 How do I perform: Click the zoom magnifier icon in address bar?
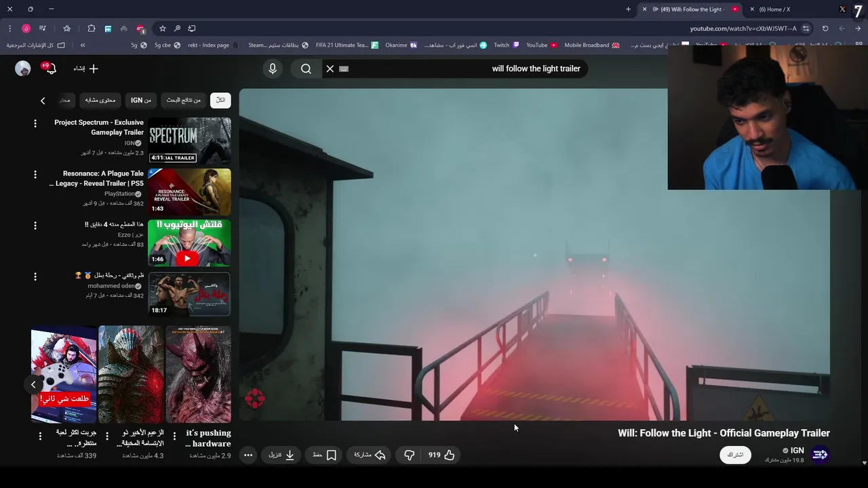177,28
